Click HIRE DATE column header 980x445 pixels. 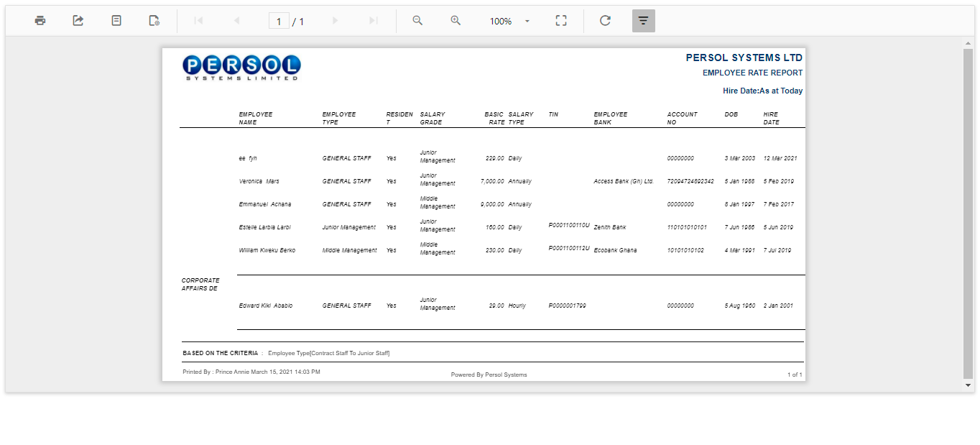(x=771, y=119)
